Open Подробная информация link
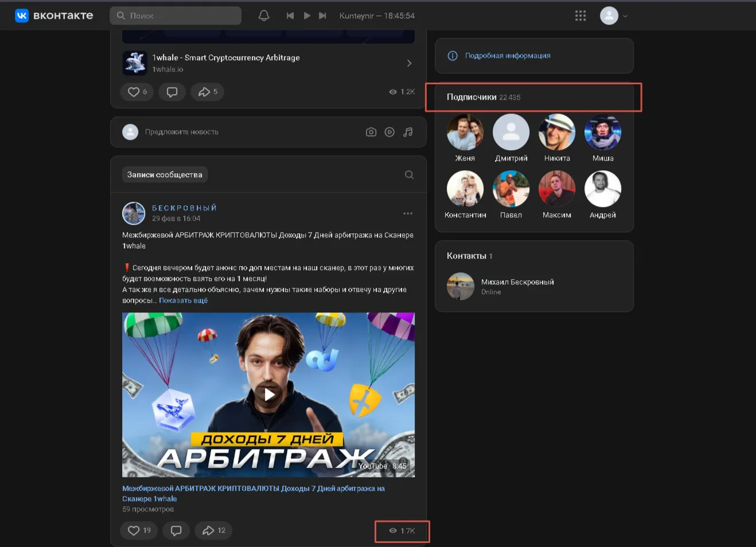The width and height of the screenshot is (756, 547). pyautogui.click(x=508, y=56)
